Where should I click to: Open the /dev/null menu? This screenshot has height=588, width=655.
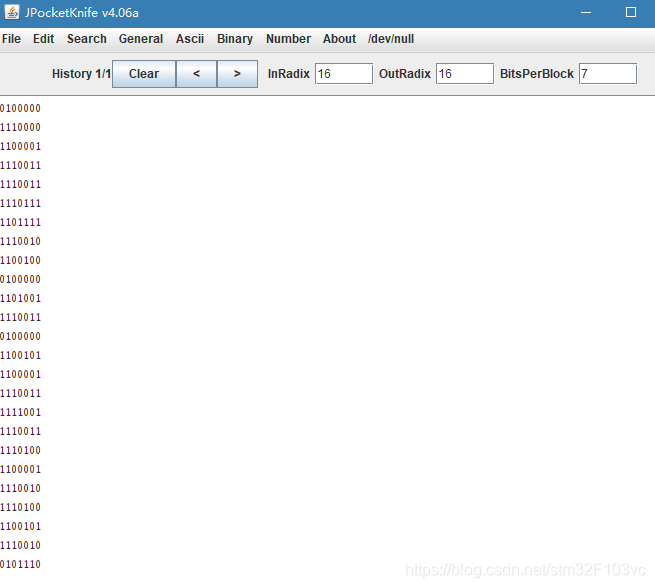[391, 39]
